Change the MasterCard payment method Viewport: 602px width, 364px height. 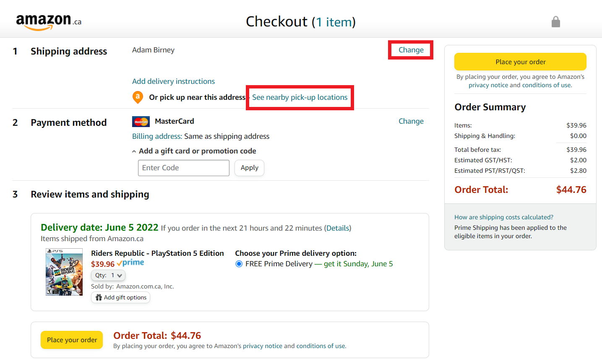[x=411, y=121]
